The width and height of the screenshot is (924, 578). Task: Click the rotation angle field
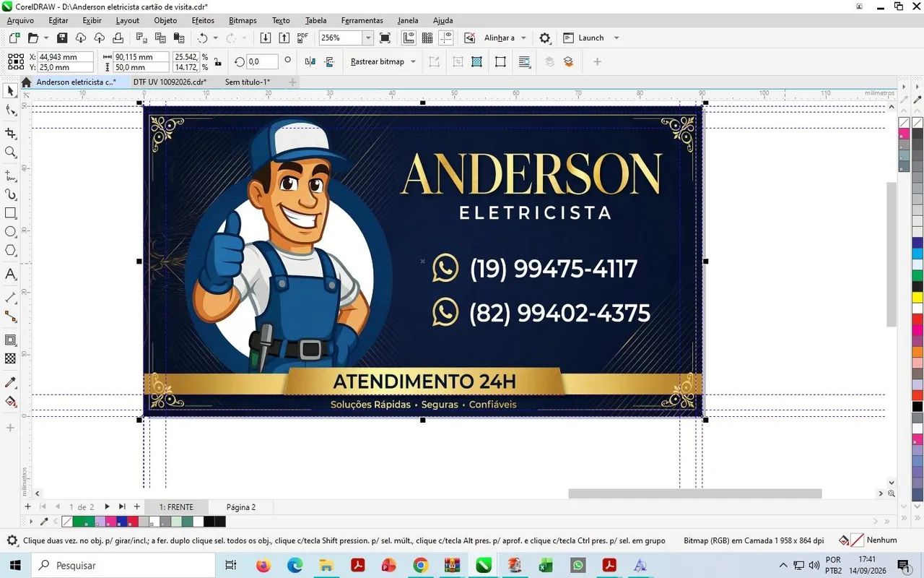pos(263,62)
